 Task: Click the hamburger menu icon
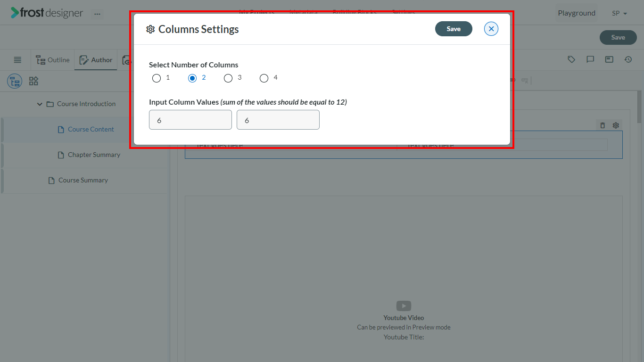[x=17, y=60]
